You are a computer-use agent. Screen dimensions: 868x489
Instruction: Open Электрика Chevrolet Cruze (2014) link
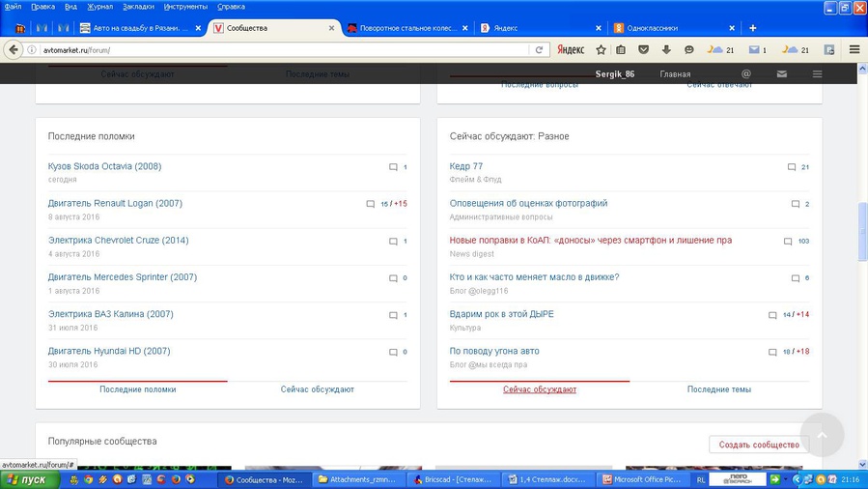coord(119,241)
